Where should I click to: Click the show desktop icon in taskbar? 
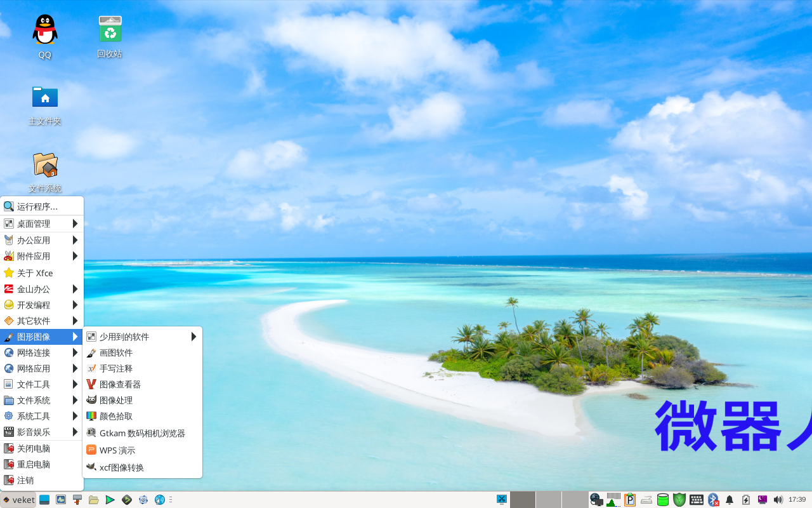coord(44,500)
